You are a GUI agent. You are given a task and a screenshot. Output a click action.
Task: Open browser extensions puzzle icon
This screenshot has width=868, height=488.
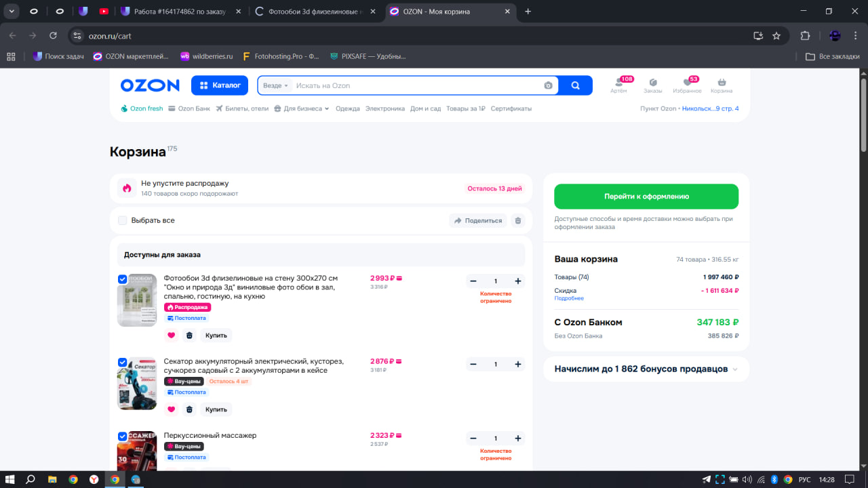point(806,36)
